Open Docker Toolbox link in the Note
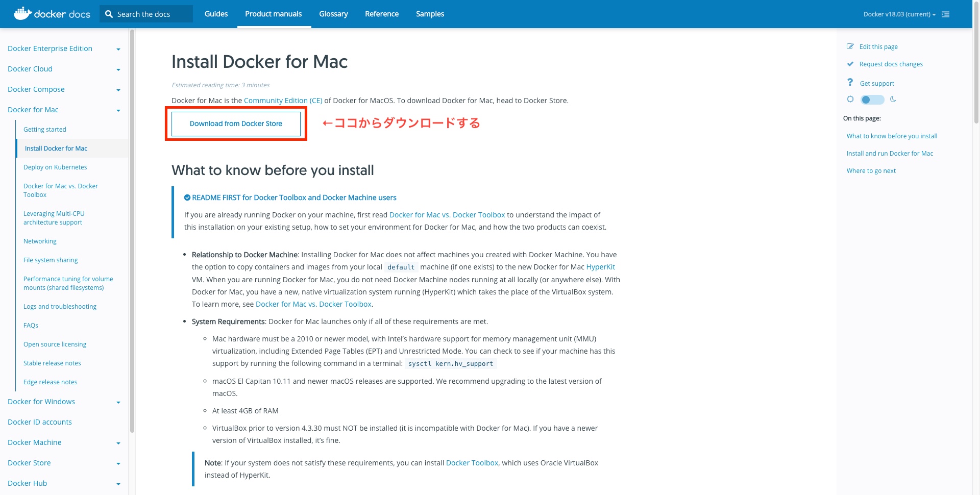 click(472, 463)
